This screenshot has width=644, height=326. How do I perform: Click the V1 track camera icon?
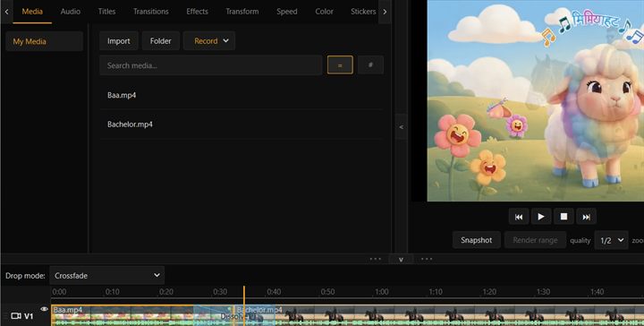tap(15, 316)
